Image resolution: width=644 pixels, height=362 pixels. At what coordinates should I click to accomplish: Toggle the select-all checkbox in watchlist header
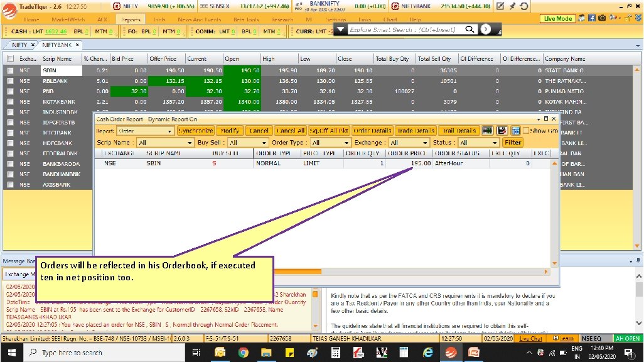click(x=10, y=58)
